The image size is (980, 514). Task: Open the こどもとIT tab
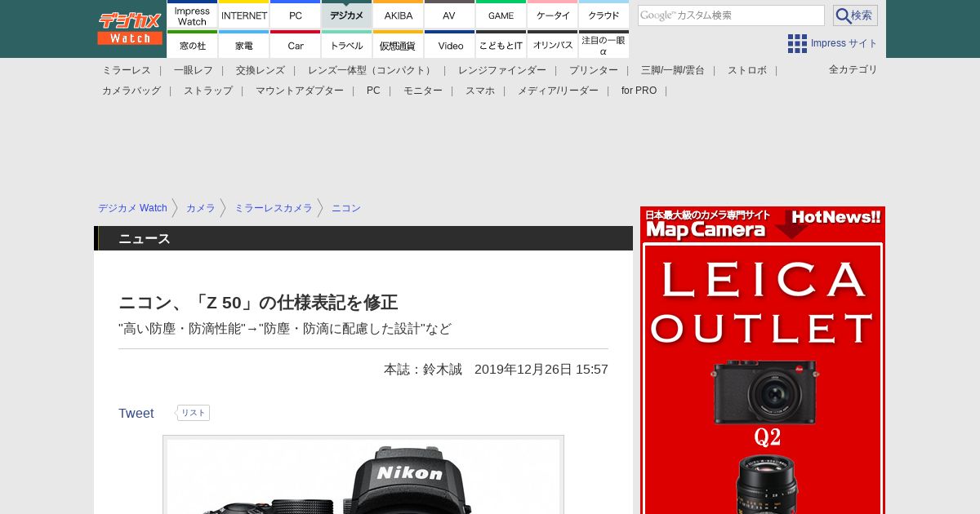pyautogui.click(x=501, y=44)
